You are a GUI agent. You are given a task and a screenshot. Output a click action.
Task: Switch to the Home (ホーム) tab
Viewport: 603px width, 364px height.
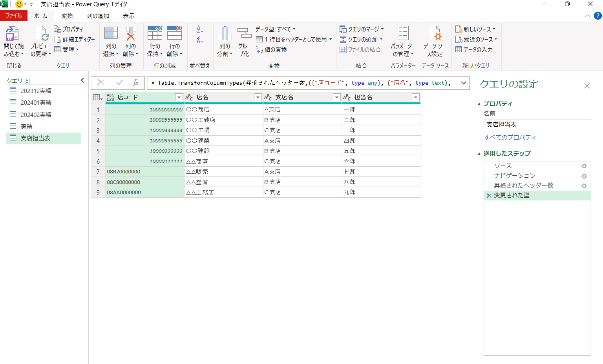[x=40, y=16]
